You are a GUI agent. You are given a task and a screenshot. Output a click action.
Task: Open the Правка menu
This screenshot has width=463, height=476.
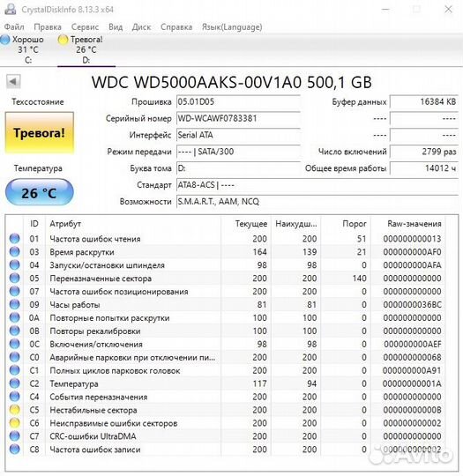(48, 27)
